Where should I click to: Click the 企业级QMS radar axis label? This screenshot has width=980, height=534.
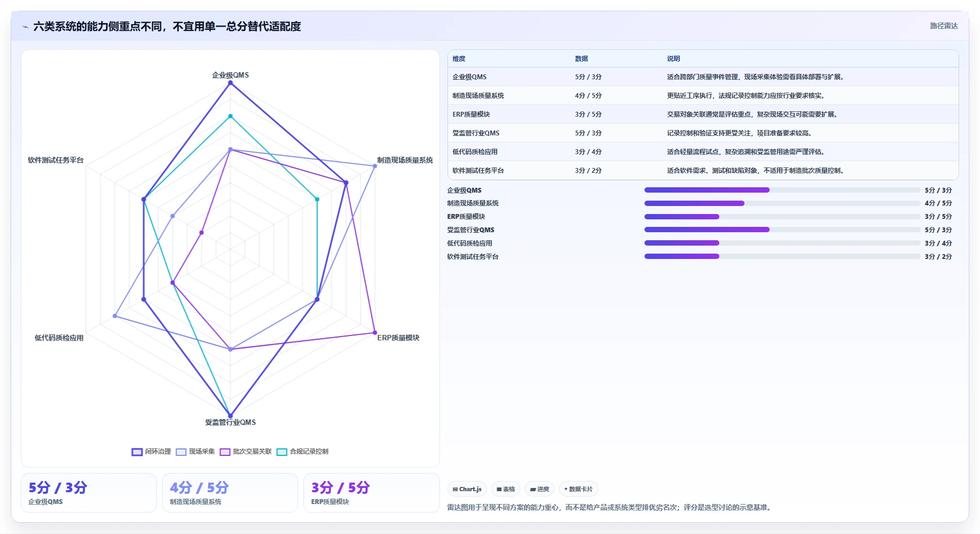coord(230,75)
